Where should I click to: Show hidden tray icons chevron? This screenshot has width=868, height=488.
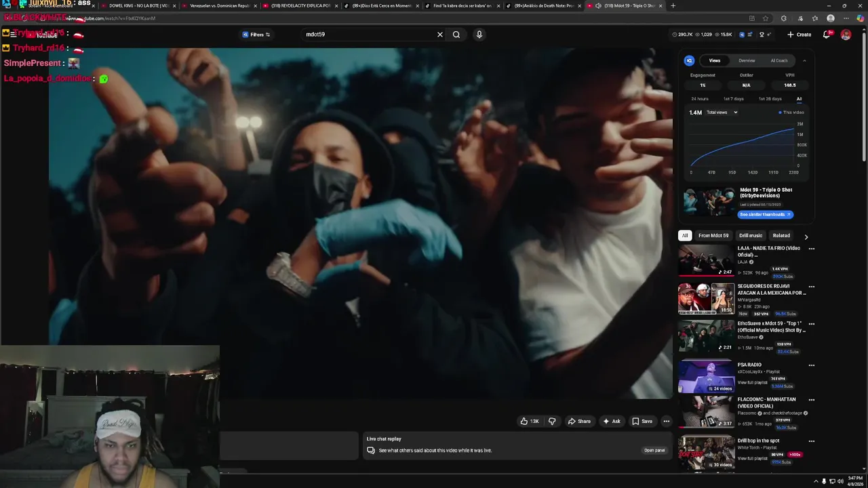coord(816,481)
